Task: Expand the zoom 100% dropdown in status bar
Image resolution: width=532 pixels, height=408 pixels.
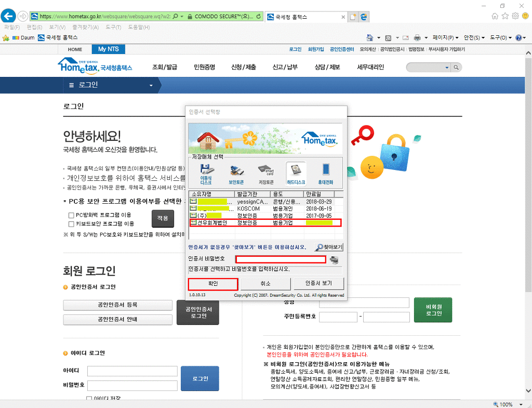Action: (521, 404)
